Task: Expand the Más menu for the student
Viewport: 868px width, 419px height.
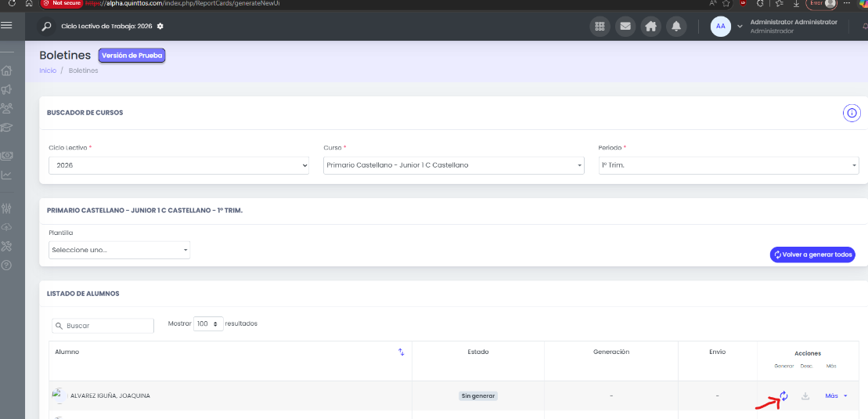Action: pyautogui.click(x=837, y=396)
